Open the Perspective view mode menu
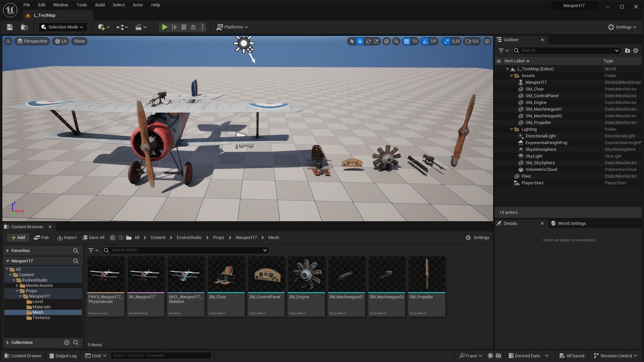This screenshot has width=644, height=362. 32,41
